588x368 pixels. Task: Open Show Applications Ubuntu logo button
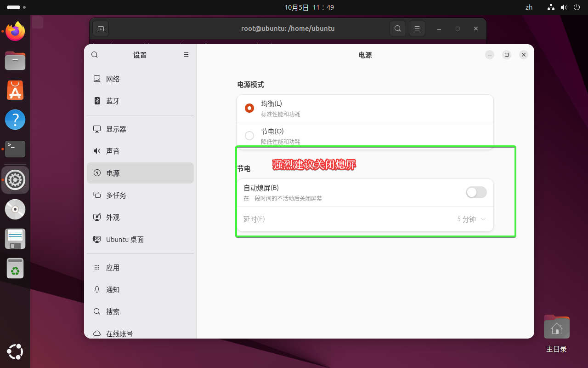tap(15, 352)
